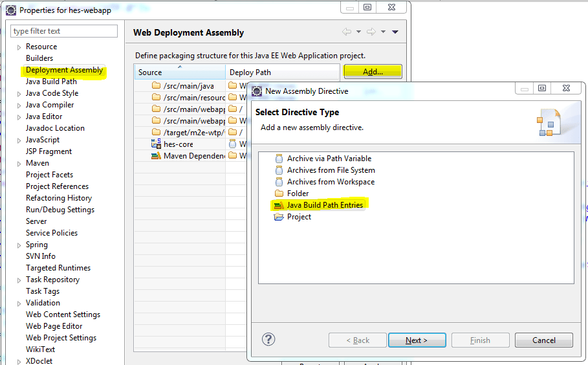Click the Maven Dependencies library icon

tap(156, 156)
